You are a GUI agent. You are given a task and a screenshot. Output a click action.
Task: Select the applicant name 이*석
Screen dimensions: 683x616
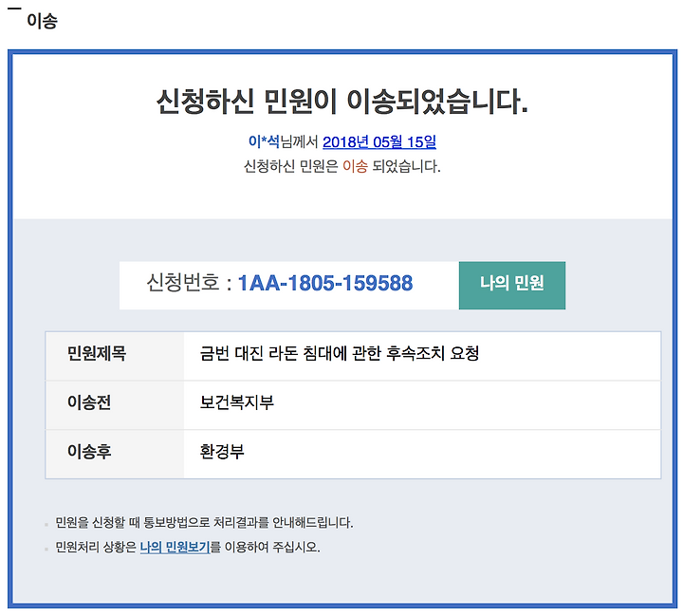264,141
